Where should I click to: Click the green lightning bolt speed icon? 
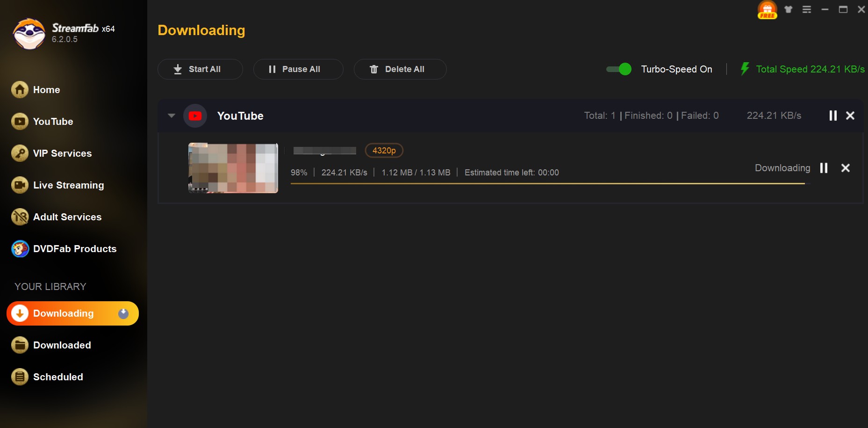pos(745,69)
